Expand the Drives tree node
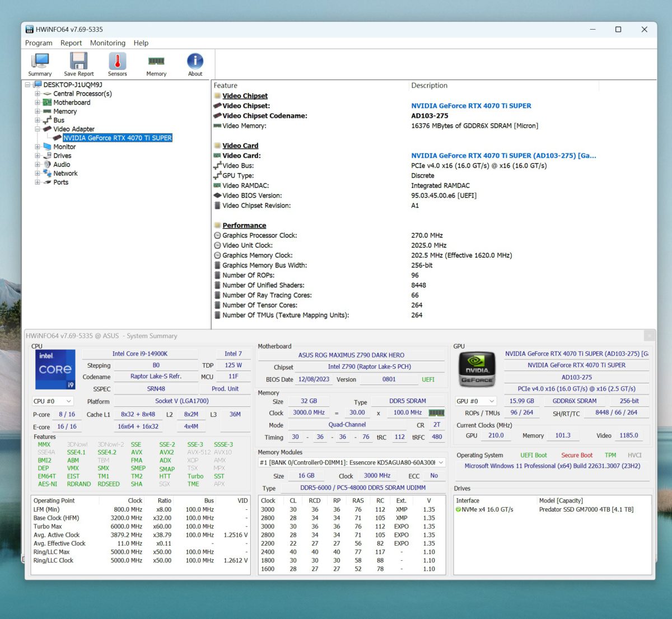 [36, 156]
